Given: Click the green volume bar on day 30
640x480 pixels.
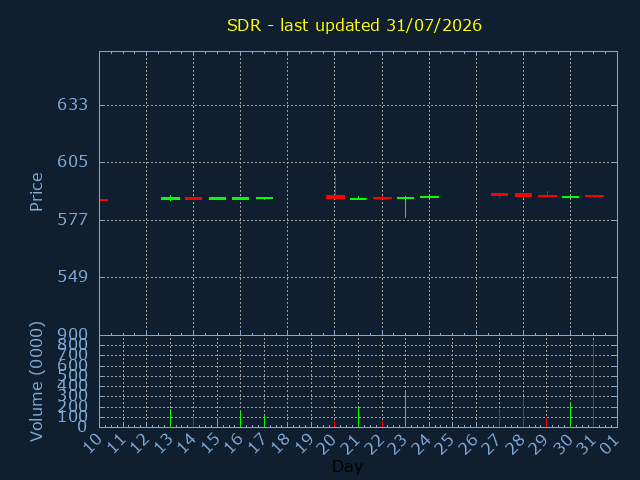Looking at the screenshot, I should (x=570, y=415).
